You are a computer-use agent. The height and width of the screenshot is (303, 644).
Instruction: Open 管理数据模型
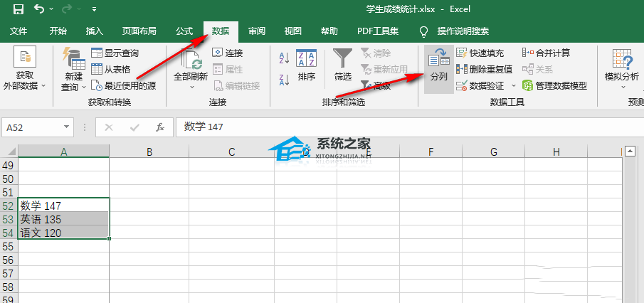(x=555, y=86)
